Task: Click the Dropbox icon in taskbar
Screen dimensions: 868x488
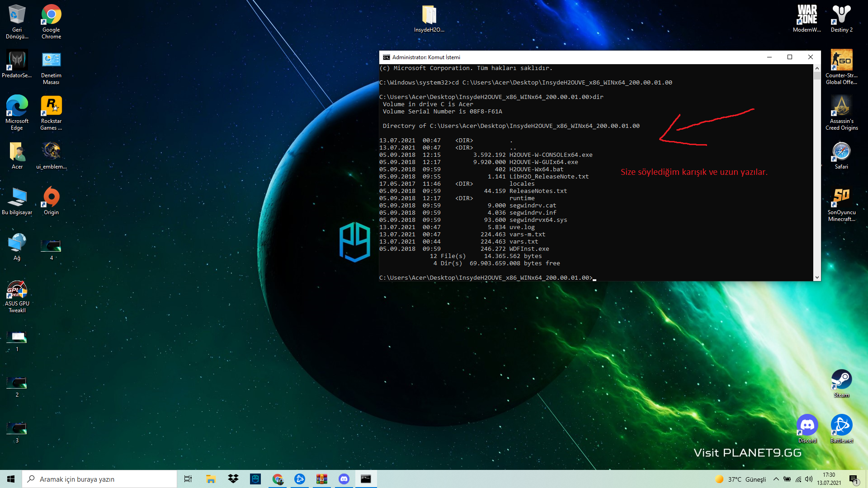Action: pos(233,479)
